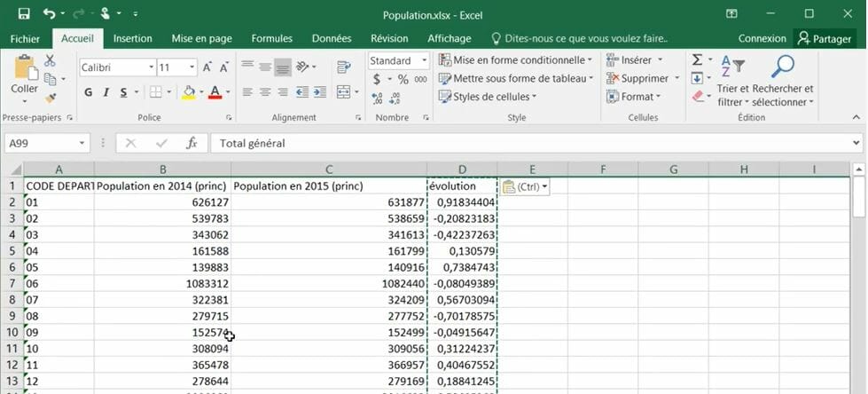This screenshot has width=868, height=394.
Task: Increase the indent
Action: [x=320, y=92]
